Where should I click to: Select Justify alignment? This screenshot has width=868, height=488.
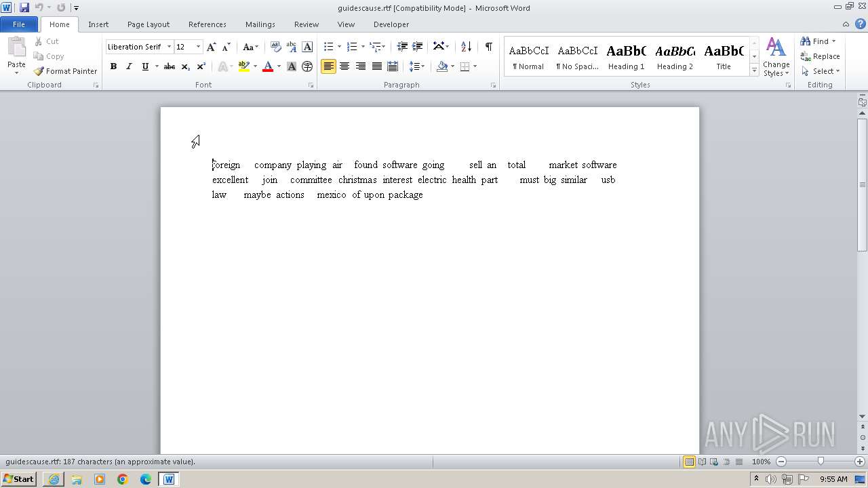pyautogui.click(x=376, y=66)
